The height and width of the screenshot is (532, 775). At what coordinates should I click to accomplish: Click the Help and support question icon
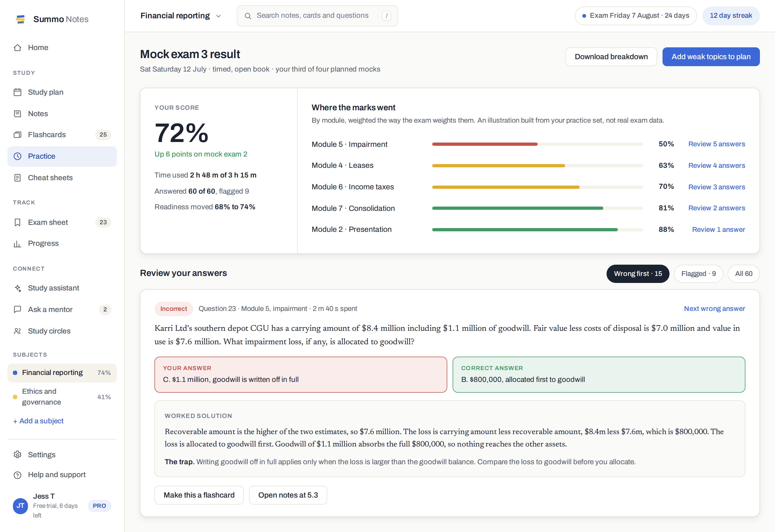(18, 475)
